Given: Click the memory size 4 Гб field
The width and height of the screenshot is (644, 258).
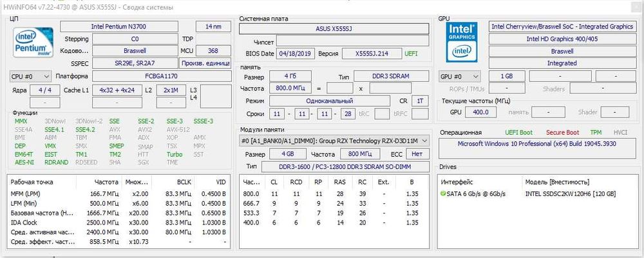Looking at the screenshot, I should point(290,76).
